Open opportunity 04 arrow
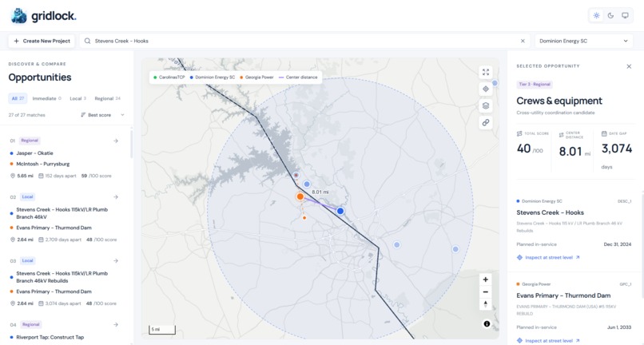The width and height of the screenshot is (644, 345). (116, 324)
